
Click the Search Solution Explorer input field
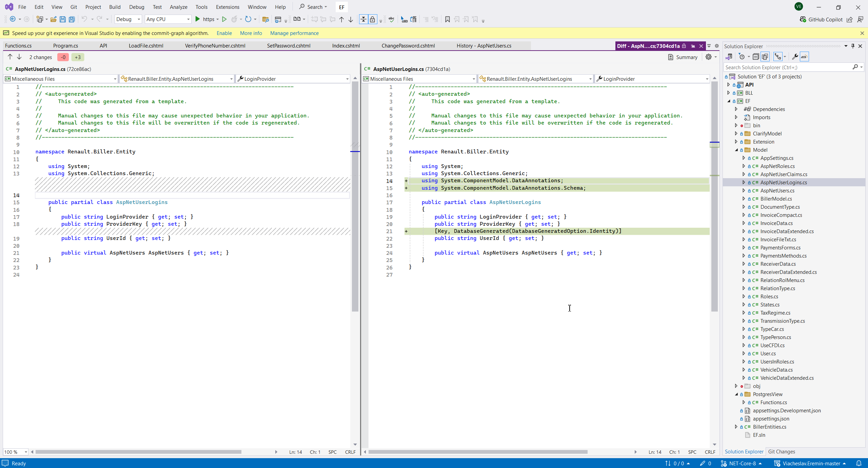787,67
